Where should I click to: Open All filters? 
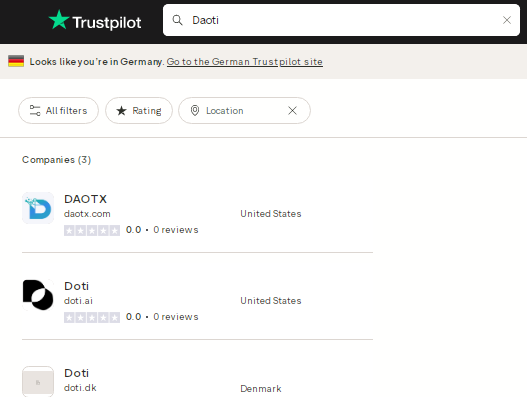click(58, 111)
